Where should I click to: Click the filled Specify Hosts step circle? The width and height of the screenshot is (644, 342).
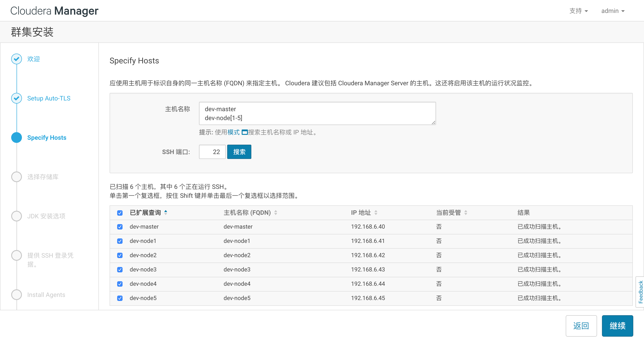pyautogui.click(x=17, y=138)
